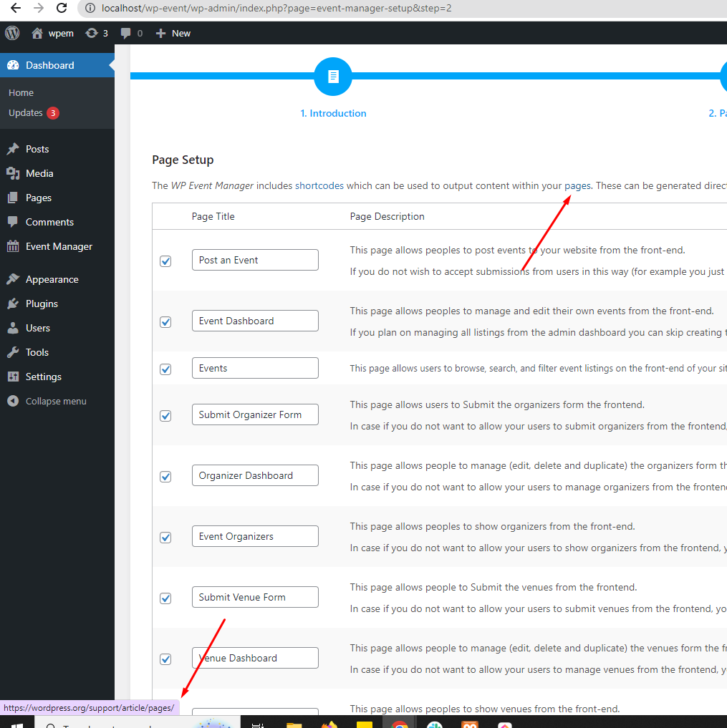The width and height of the screenshot is (727, 728).
Task: Click the Events title field
Action: (255, 368)
